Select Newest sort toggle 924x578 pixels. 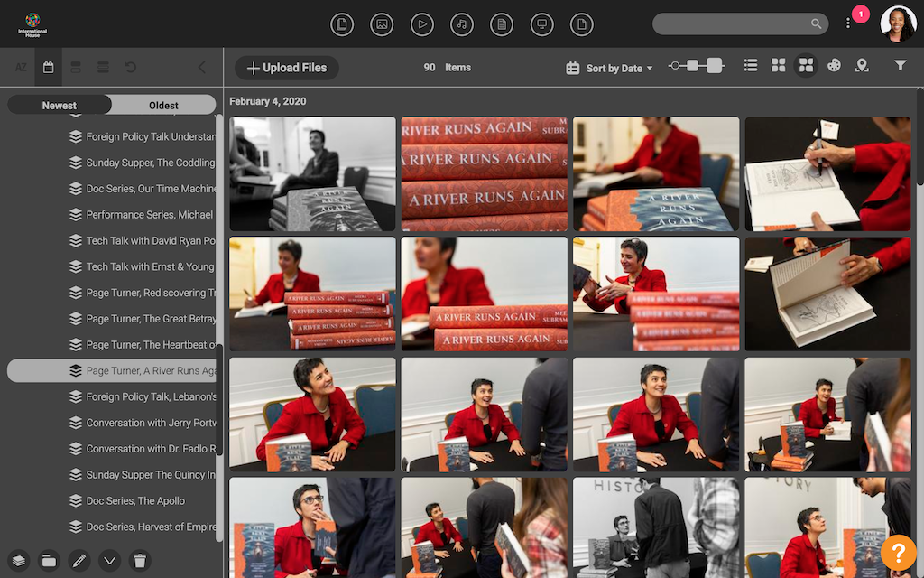tap(59, 105)
